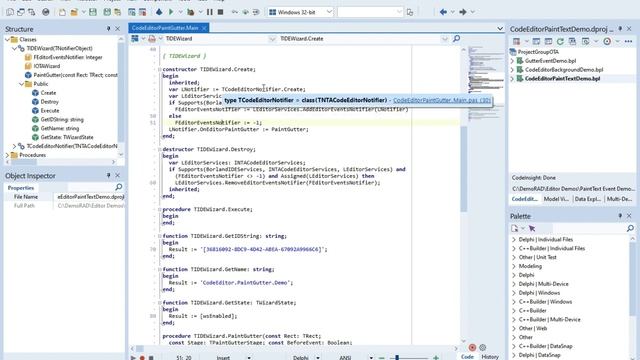Viewport: 640px width, 360px height.
Task: Click the back navigation arrow
Action: [443, 12]
